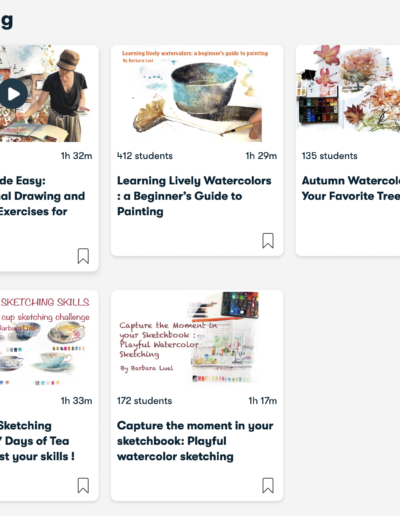Open the Days of Tea sketching title
Viewport: 400px width, 516px height.
pyautogui.click(x=37, y=441)
